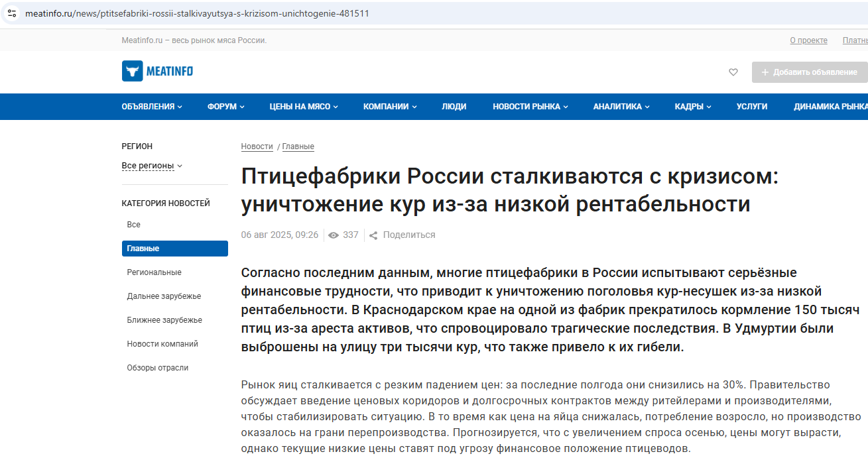The width and height of the screenshot is (868, 456).
Task: Click the Добавить объявление button
Action: [810, 72]
